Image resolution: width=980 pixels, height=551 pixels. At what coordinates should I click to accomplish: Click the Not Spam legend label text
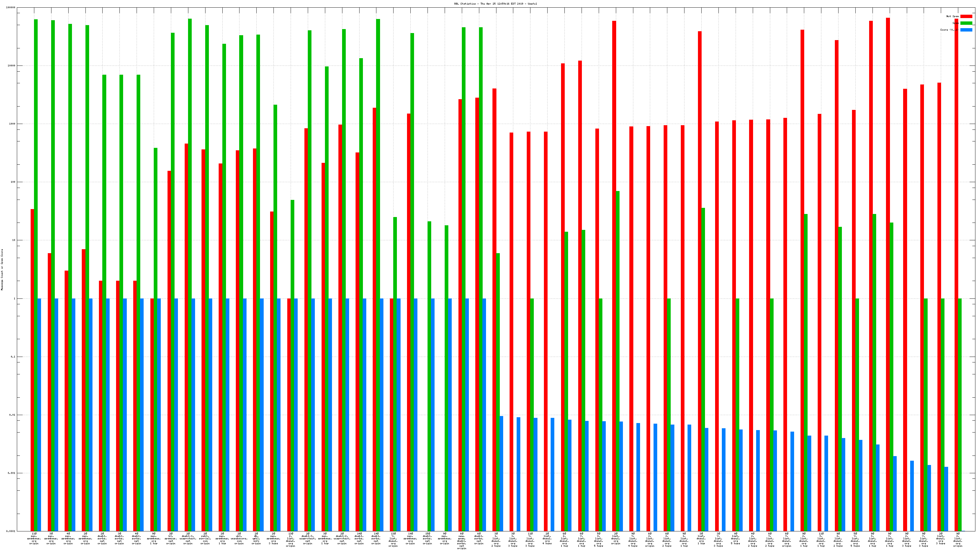pos(953,16)
